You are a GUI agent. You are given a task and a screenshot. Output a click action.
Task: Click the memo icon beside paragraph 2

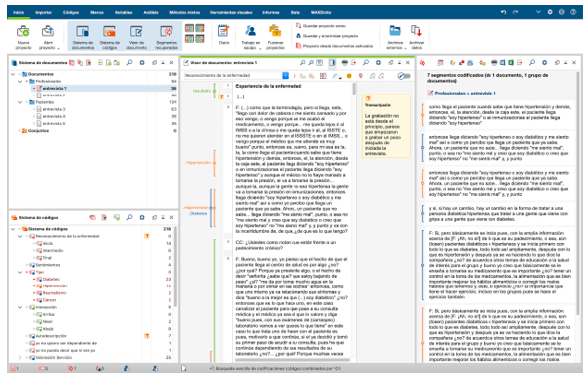[x=221, y=96]
